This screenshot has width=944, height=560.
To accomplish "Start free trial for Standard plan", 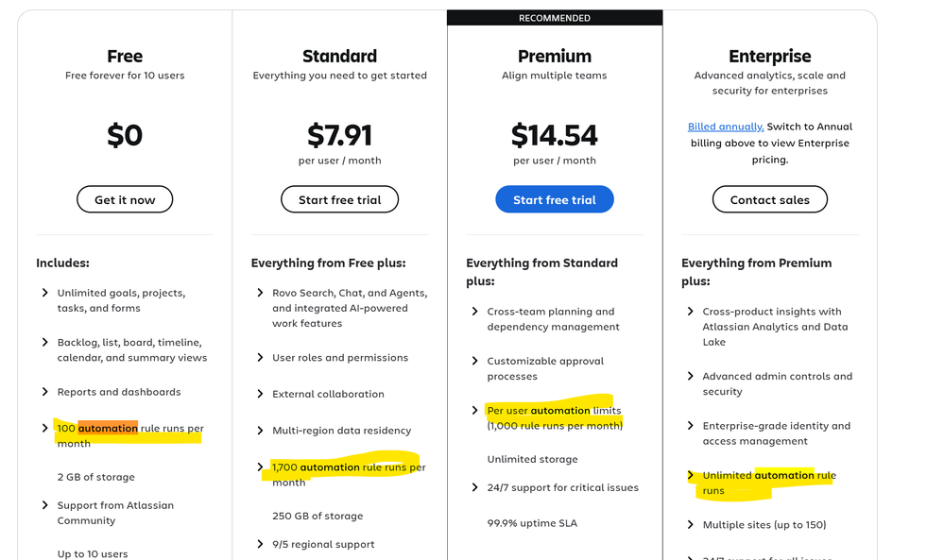I will 339,199.
